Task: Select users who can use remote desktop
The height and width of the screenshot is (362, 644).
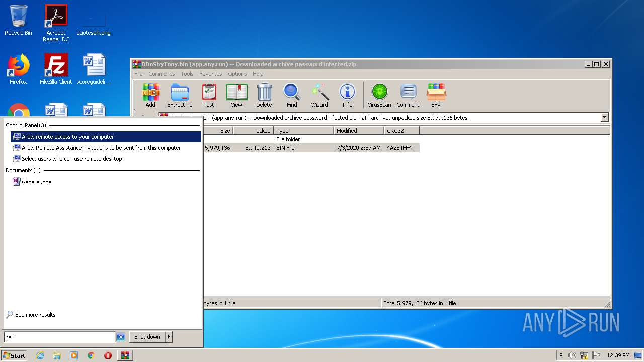Action: point(106,159)
